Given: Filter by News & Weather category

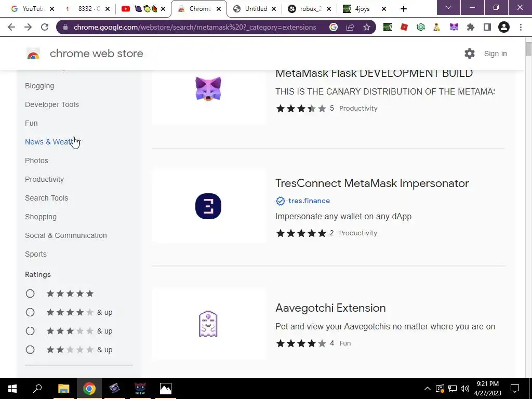Looking at the screenshot, I should [x=52, y=142].
